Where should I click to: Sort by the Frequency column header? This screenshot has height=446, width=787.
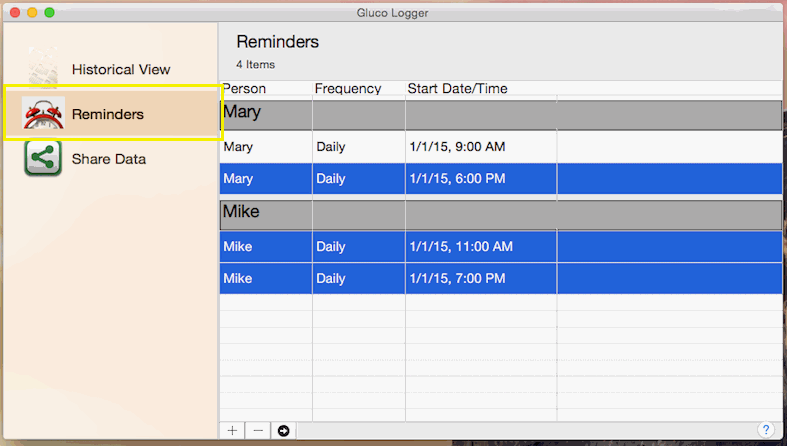pos(348,89)
